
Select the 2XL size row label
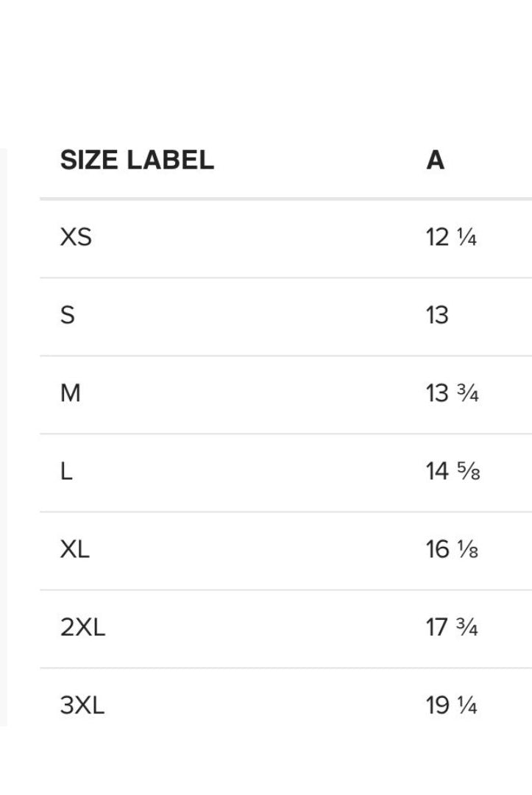[x=82, y=627]
